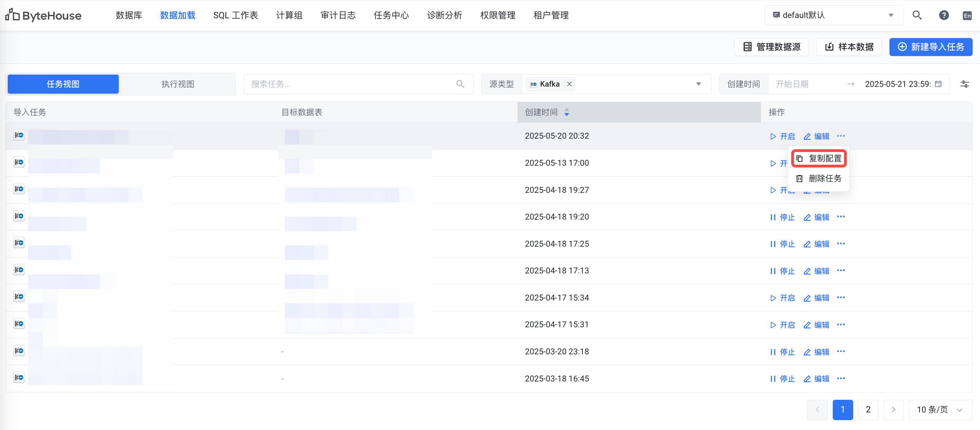
Task: Edit the task created 2025-05-20 20:32
Action: (x=817, y=137)
